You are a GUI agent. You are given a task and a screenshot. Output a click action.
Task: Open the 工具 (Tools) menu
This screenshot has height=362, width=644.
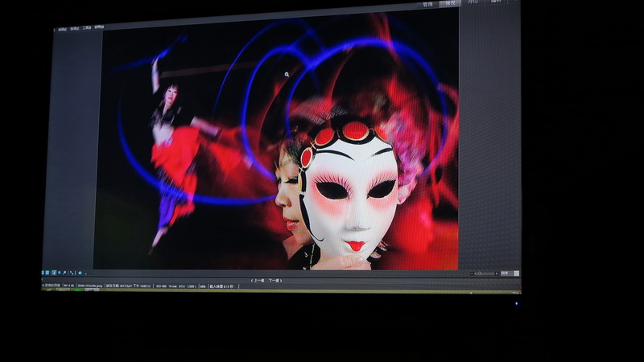pos(87,28)
